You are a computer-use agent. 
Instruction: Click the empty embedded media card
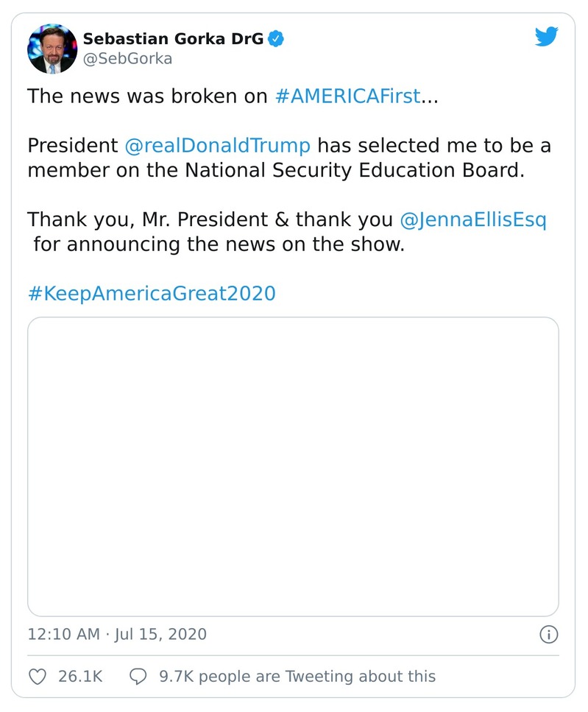(x=293, y=466)
